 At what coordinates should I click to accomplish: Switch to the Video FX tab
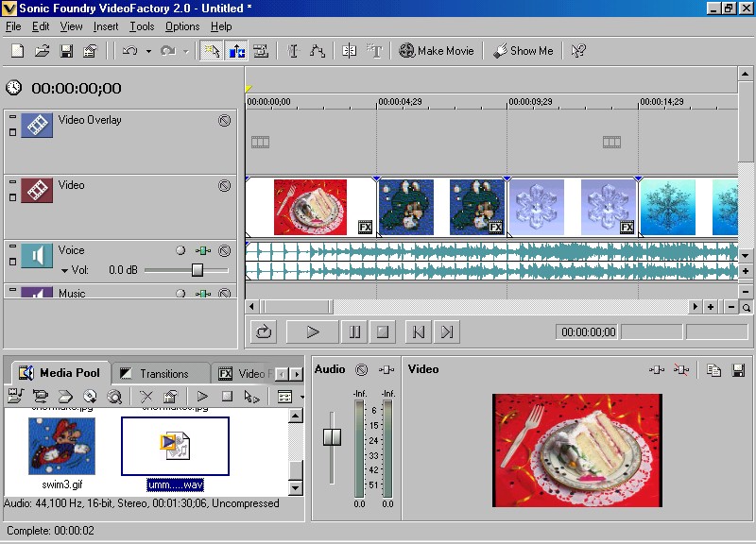246,373
